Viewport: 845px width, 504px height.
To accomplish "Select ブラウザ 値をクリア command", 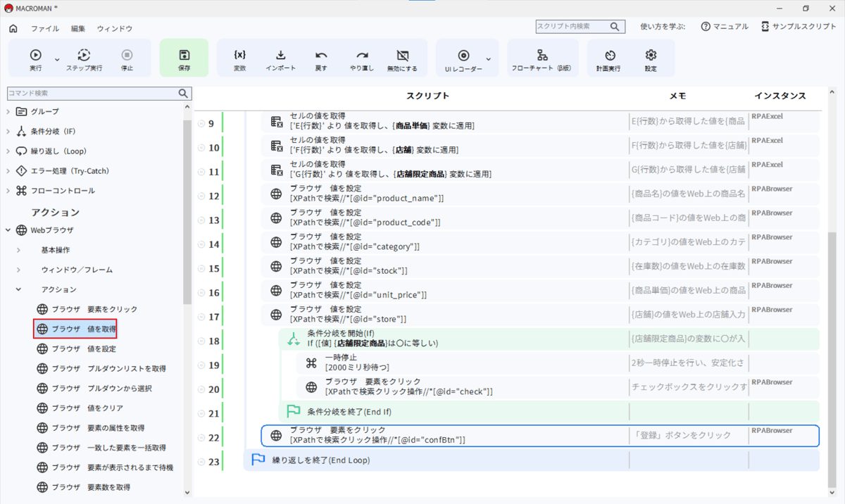I will (80, 408).
